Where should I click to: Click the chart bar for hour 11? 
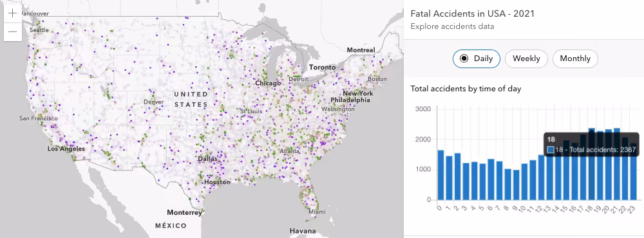pos(533,180)
